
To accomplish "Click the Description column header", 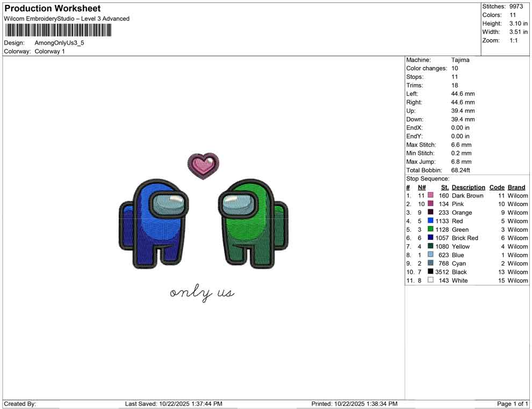I will (468, 187).
